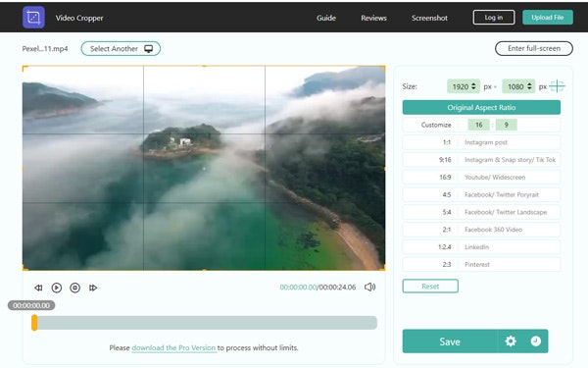Click the center-crop crosshair icon
The width and height of the screenshot is (588, 368).
click(x=557, y=86)
